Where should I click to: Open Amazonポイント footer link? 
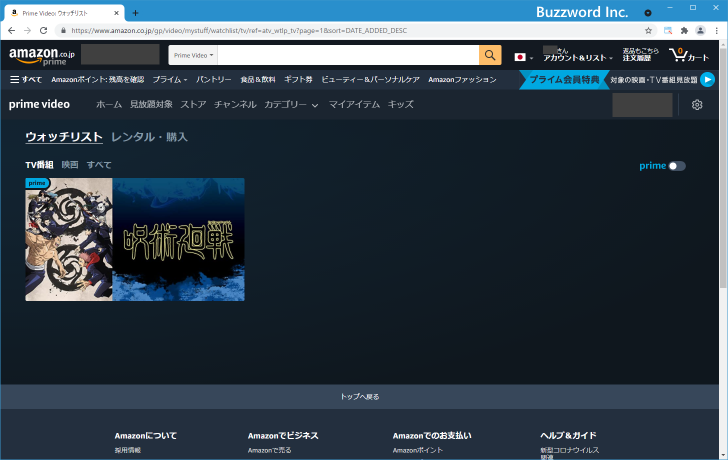418,450
